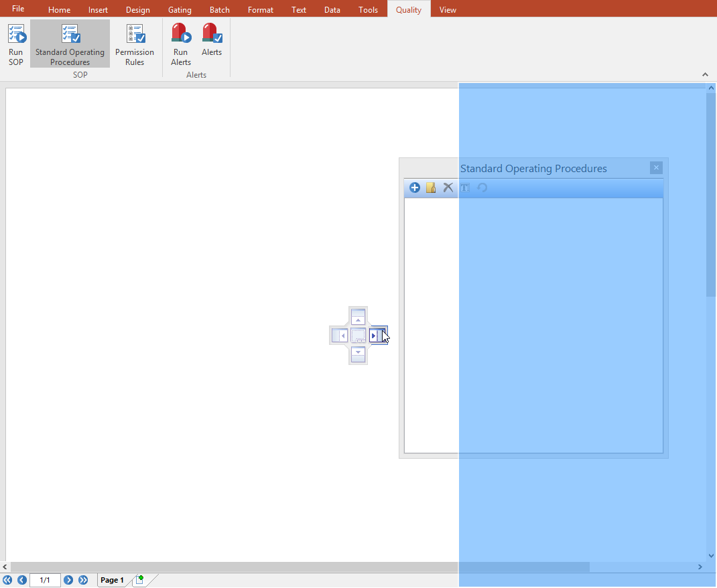
Task: Add a new page tab
Action: 139,580
